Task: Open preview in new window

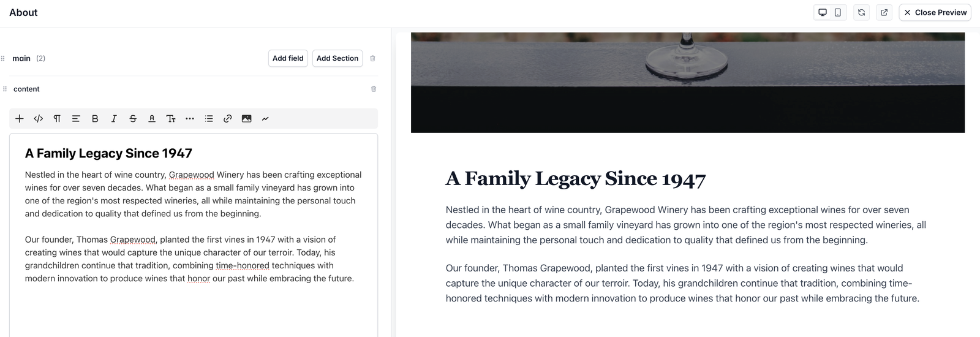Action: coord(884,12)
